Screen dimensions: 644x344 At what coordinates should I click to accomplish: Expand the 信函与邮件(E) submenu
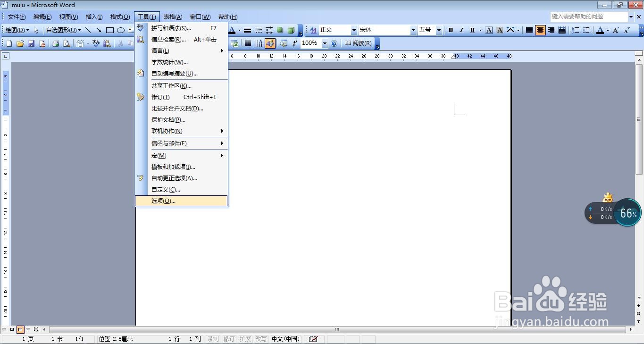click(181, 143)
